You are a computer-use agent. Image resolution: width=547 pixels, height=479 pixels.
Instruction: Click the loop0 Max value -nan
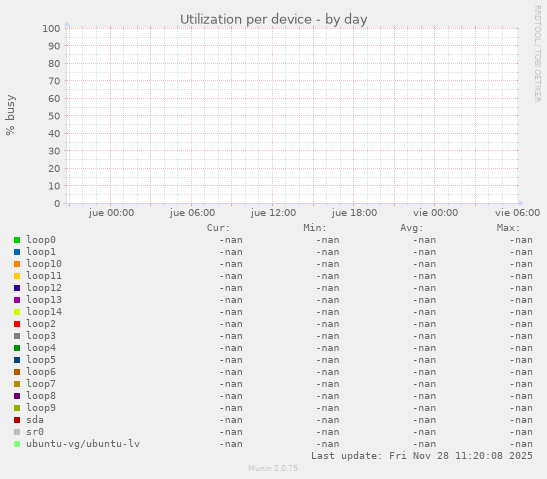(x=521, y=240)
